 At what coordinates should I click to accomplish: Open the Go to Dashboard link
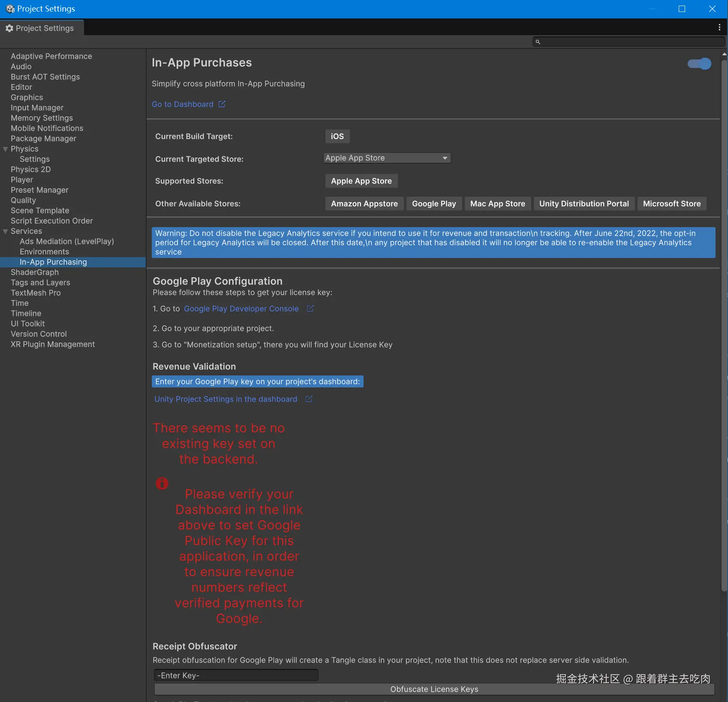(x=183, y=104)
